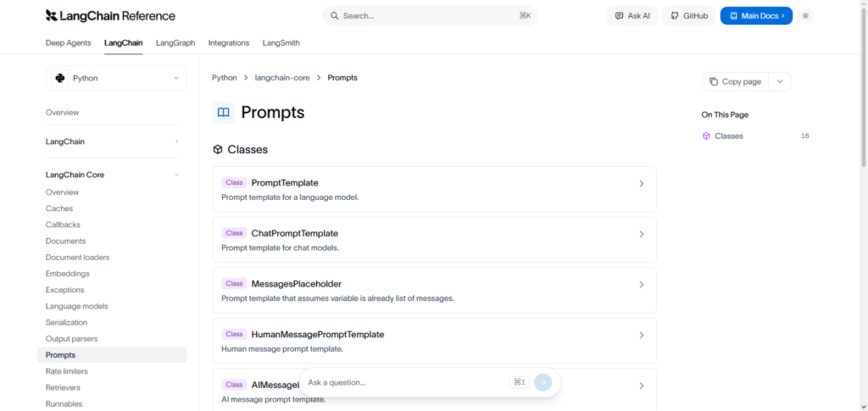Submit question with the arrow send button

pos(542,382)
